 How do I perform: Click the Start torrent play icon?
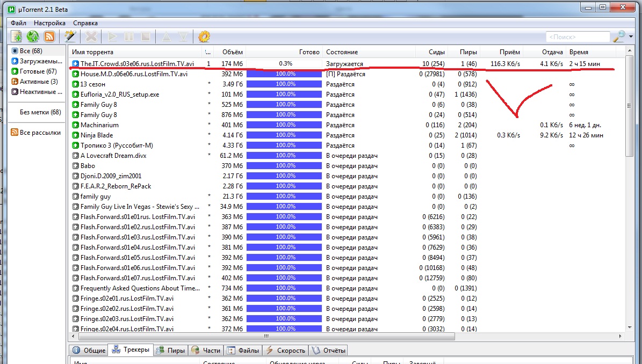pos(112,37)
